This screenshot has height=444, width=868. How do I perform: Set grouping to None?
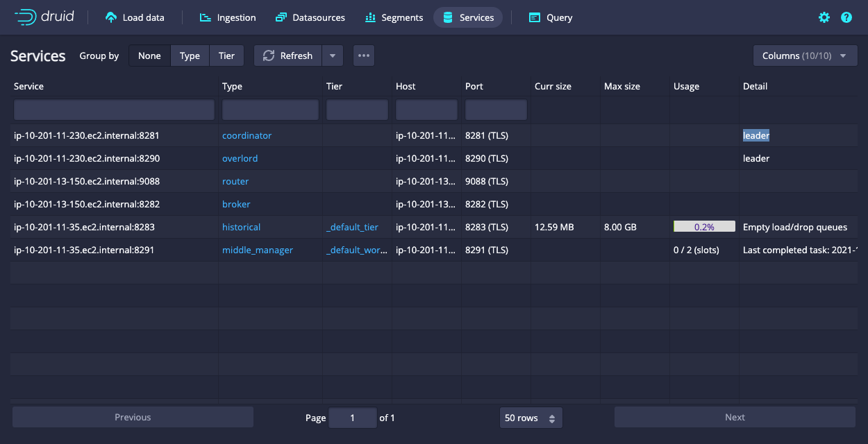point(149,55)
